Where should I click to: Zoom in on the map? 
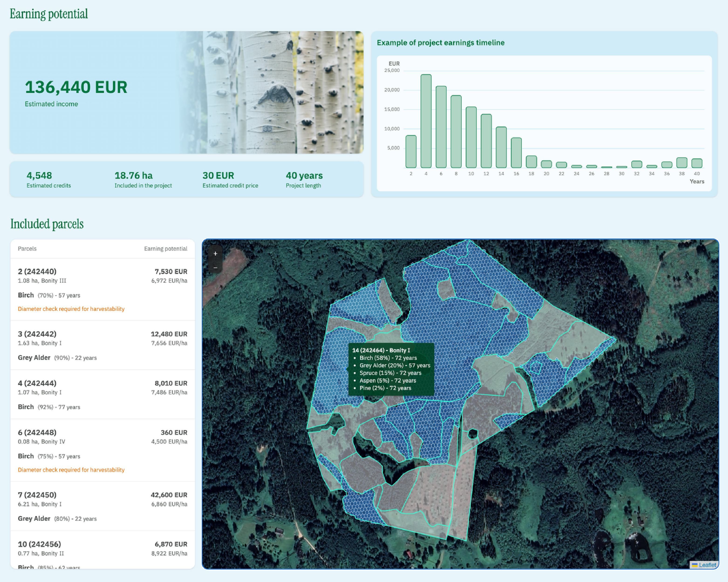[215, 254]
